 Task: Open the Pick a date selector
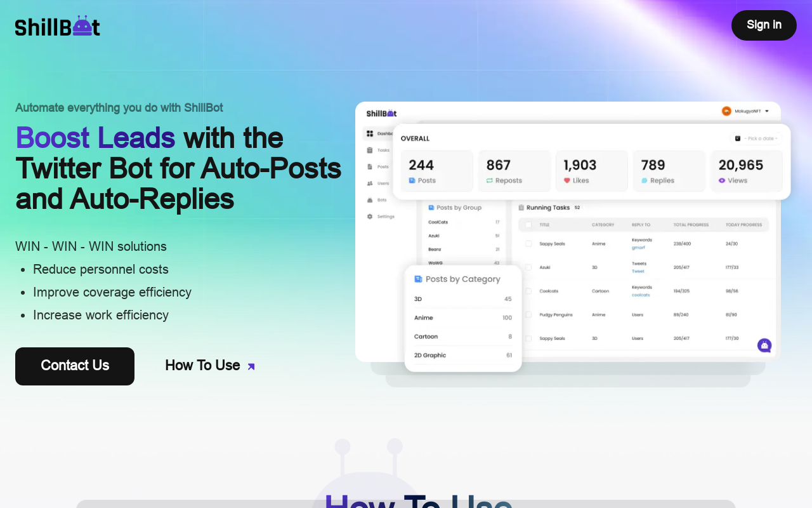pyautogui.click(x=756, y=138)
